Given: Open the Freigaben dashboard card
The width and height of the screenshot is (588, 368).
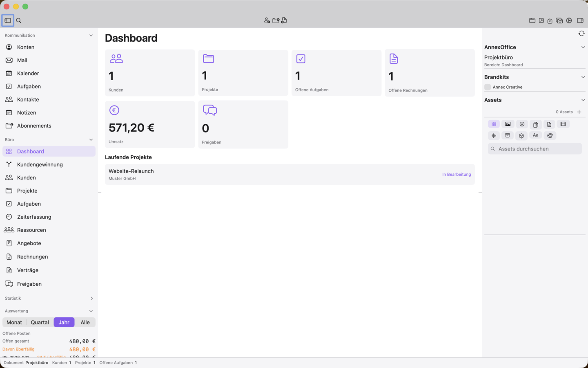Looking at the screenshot, I should [243, 125].
